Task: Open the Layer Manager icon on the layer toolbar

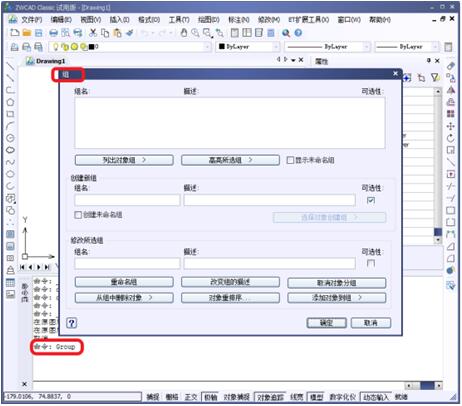Action: click(14, 47)
